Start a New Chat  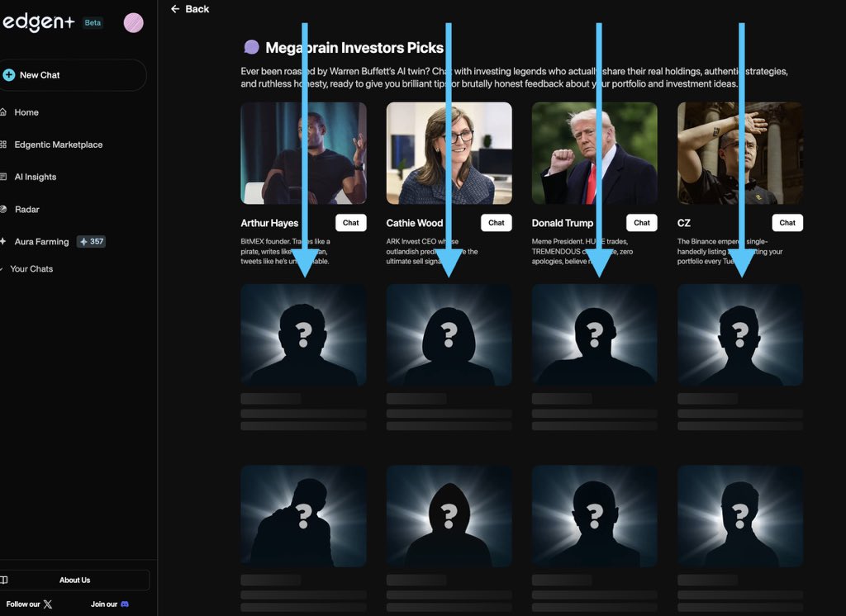[x=73, y=75]
